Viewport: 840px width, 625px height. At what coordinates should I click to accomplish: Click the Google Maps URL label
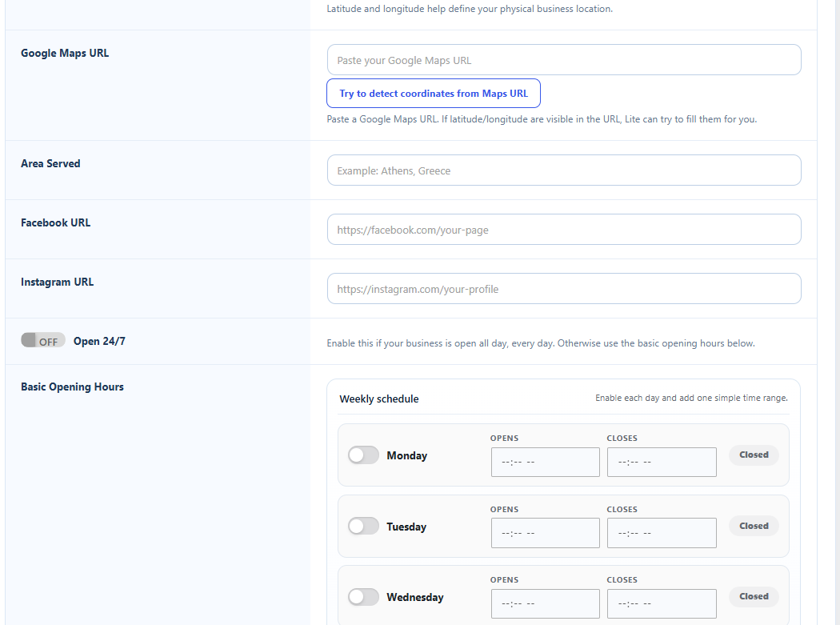click(x=65, y=53)
